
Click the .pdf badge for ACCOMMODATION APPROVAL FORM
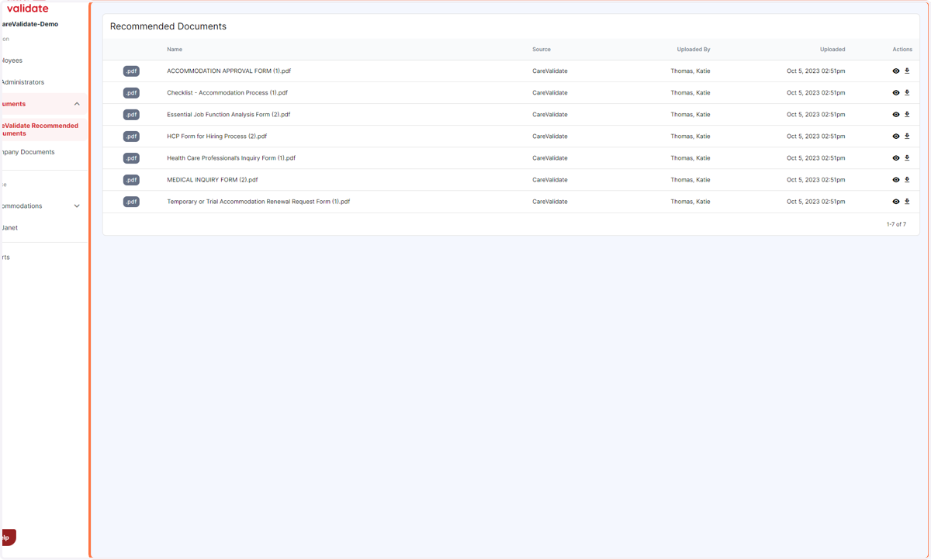point(131,71)
